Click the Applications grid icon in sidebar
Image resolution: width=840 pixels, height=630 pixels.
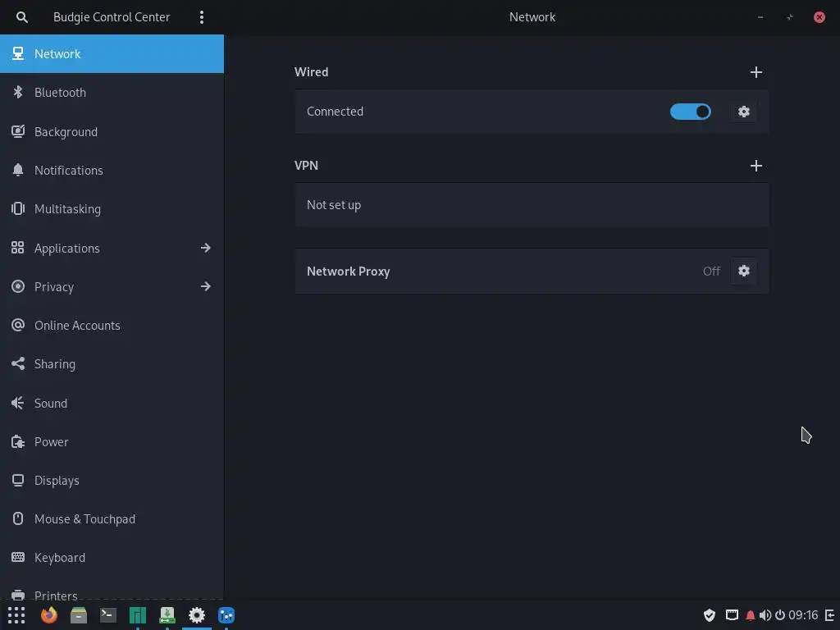(18, 248)
